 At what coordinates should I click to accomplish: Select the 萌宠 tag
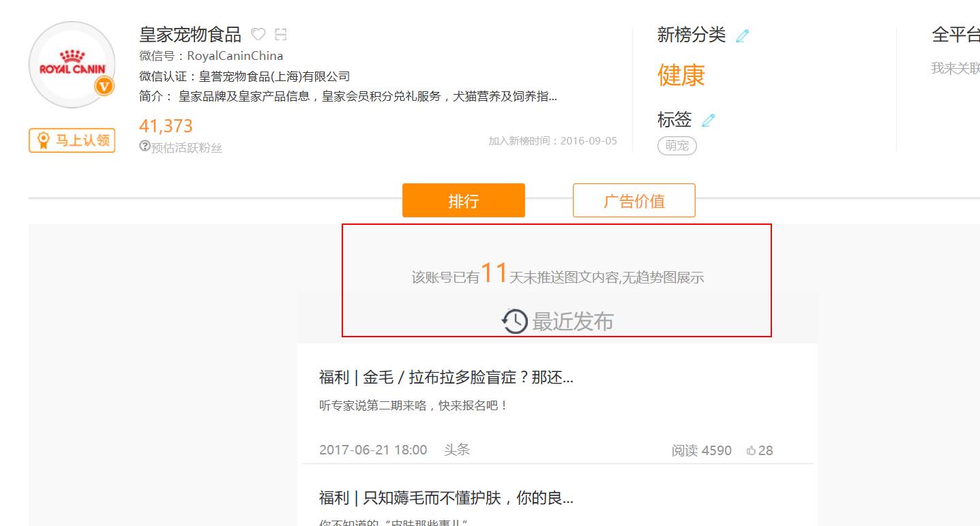pos(677,145)
